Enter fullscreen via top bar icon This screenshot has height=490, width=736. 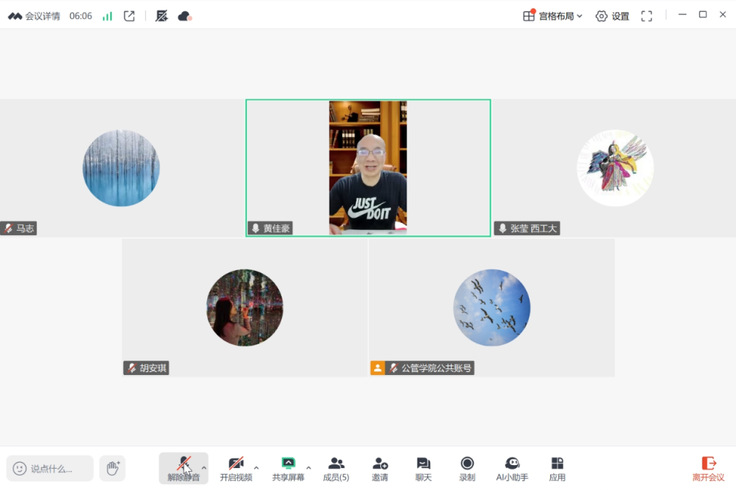tap(646, 16)
